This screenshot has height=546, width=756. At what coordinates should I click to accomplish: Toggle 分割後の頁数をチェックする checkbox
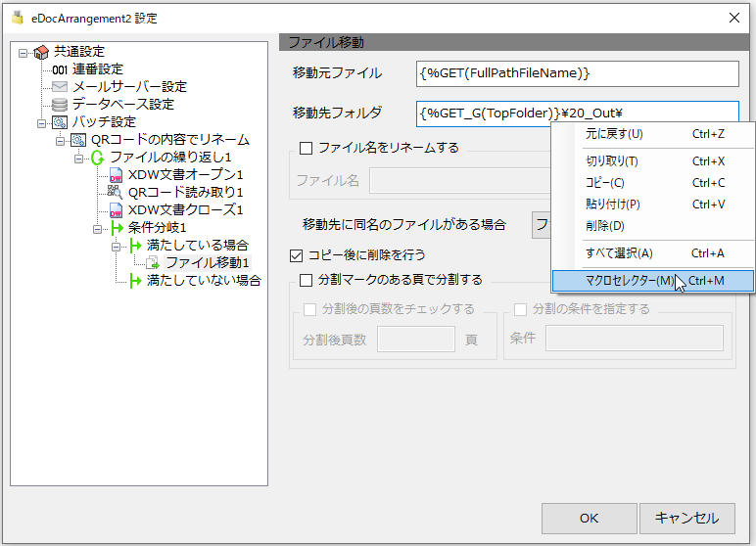[310, 309]
